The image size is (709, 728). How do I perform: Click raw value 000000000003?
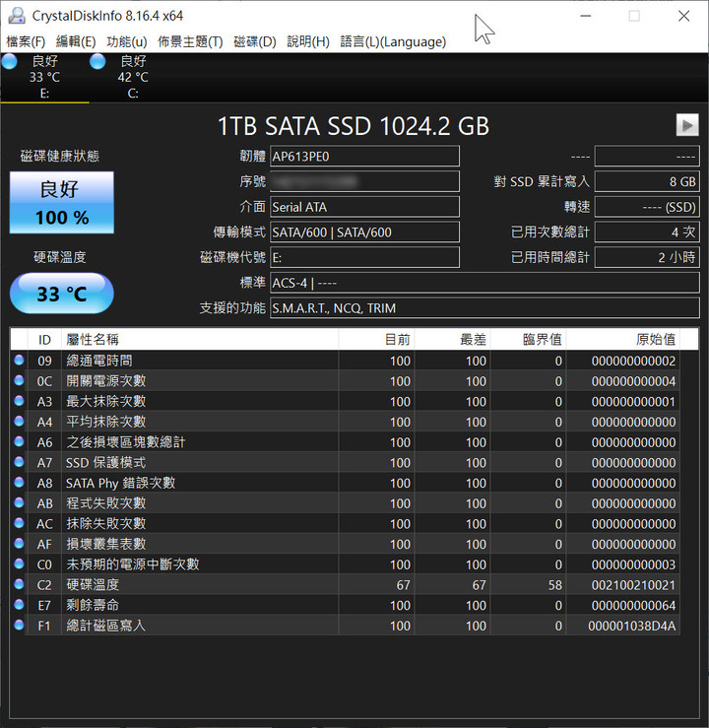click(x=633, y=564)
